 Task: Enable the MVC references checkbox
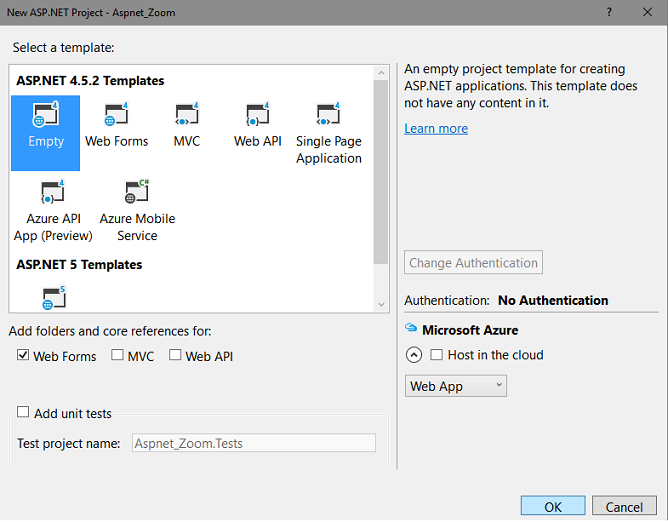(117, 355)
